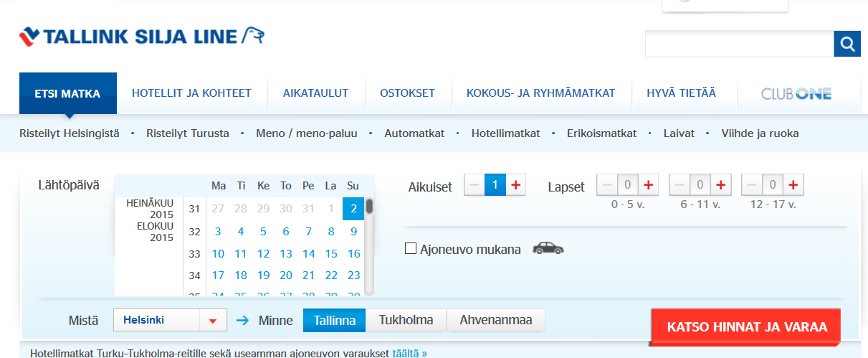868x358 pixels.
Task: Open the Laivat link
Action: coord(677,133)
